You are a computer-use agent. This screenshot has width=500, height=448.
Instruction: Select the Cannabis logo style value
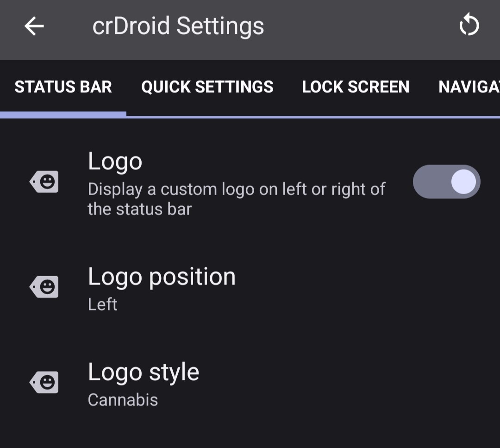coord(123,400)
